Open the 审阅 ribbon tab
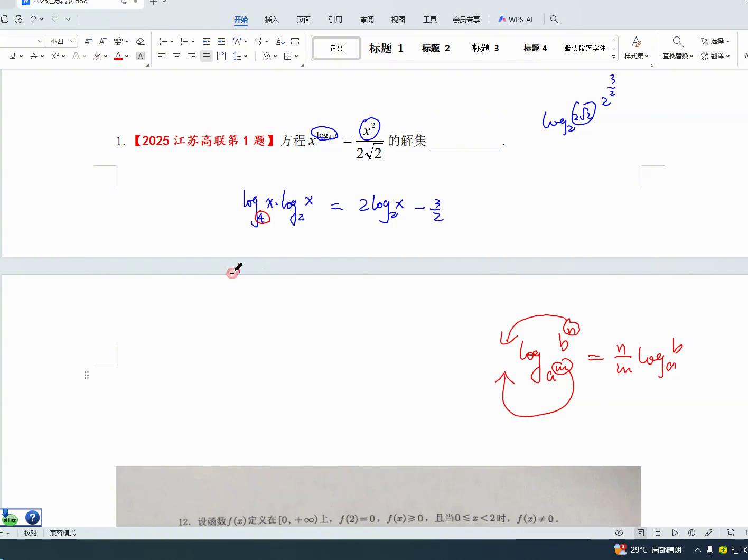This screenshot has width=748, height=560. tap(367, 20)
